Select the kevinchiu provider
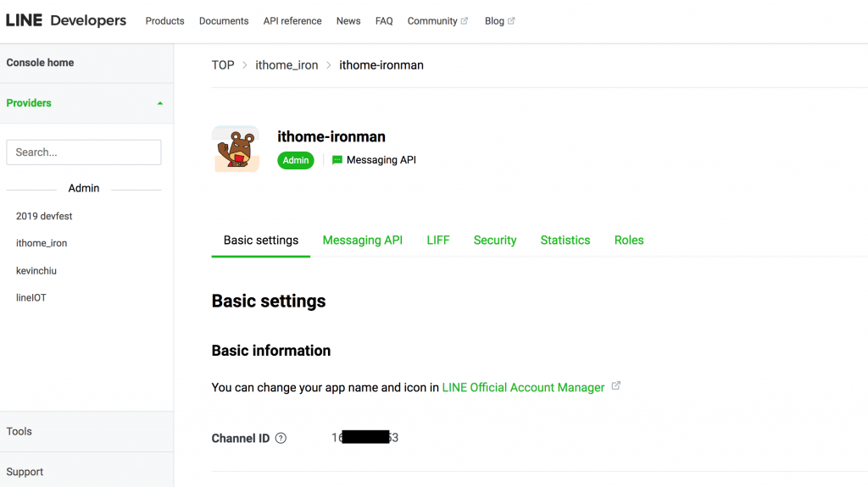 click(36, 271)
